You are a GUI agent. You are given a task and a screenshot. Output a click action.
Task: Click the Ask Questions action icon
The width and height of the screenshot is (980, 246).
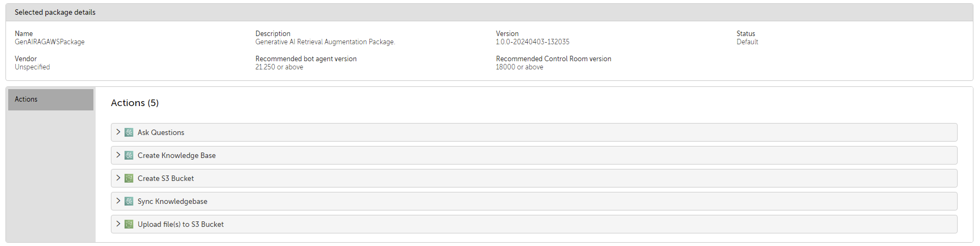(129, 132)
